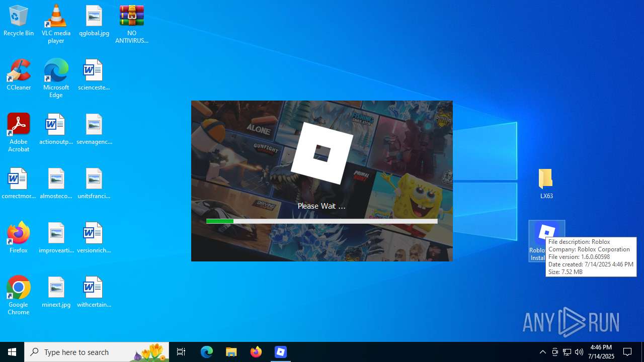Select the scienceste... Word document icon
644x362 pixels.
(x=94, y=75)
